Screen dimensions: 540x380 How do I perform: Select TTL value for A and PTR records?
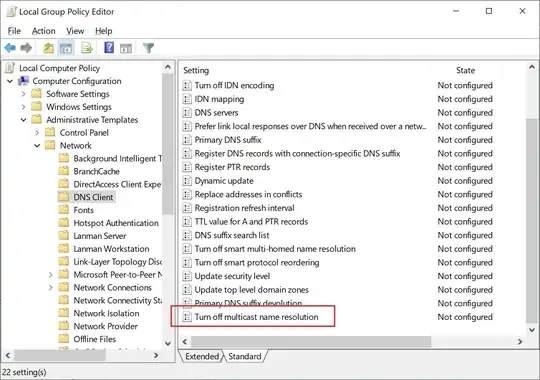click(x=251, y=222)
